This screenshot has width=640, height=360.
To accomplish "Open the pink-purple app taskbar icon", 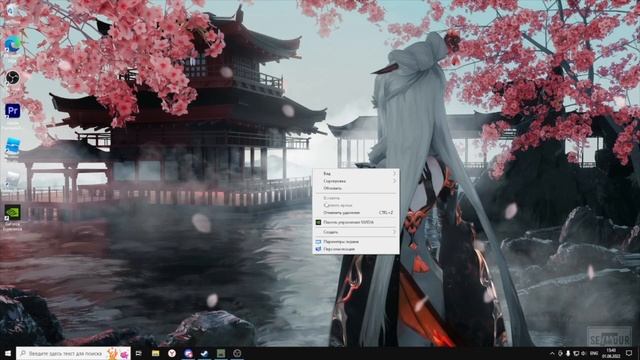I will (x=188, y=353).
